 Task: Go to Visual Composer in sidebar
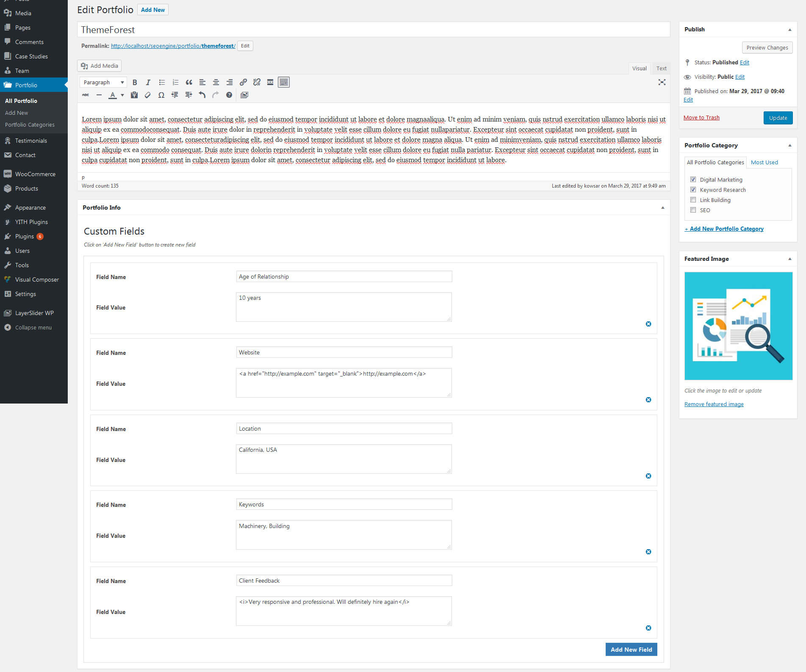point(37,279)
